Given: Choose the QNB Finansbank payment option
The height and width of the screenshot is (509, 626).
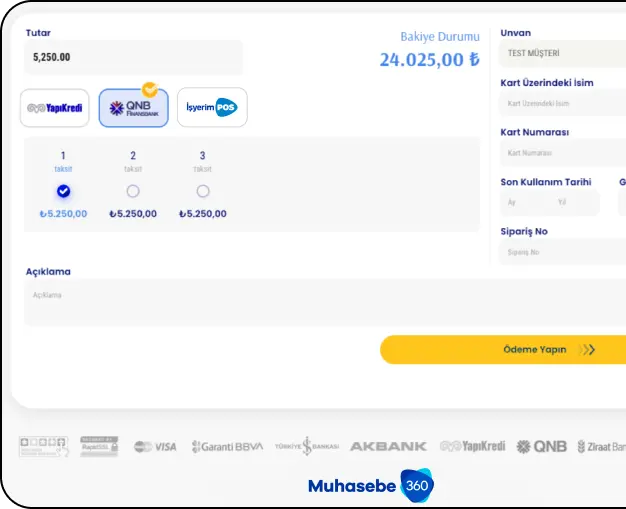Looking at the screenshot, I should coord(133,108).
